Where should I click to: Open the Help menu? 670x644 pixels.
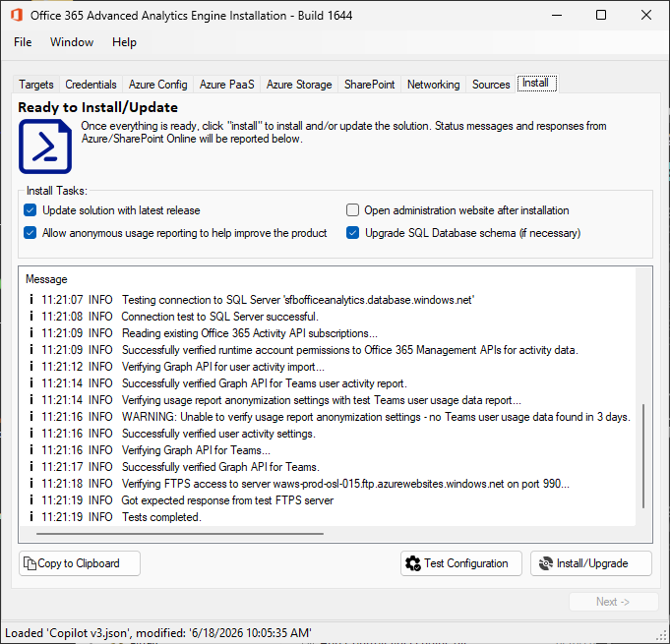[124, 42]
